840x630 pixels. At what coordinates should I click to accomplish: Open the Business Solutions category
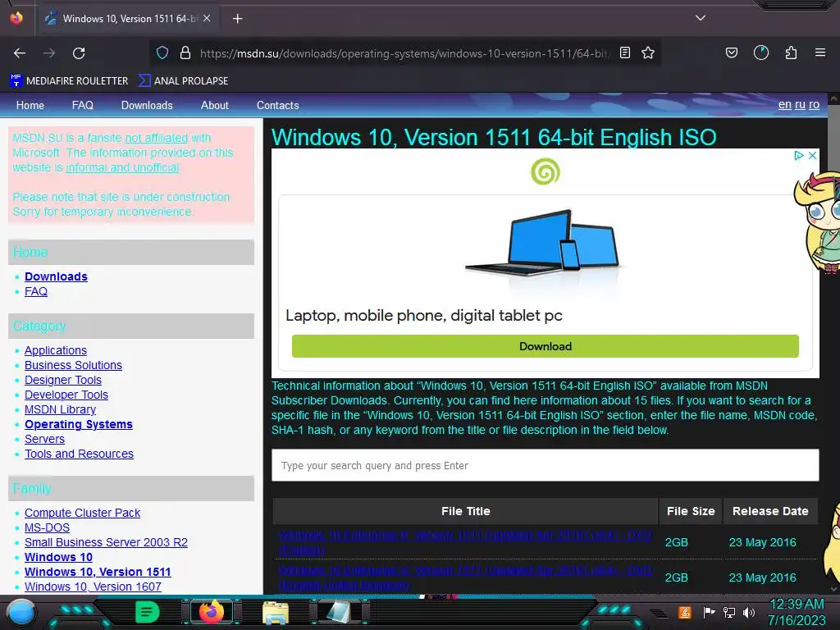(73, 365)
